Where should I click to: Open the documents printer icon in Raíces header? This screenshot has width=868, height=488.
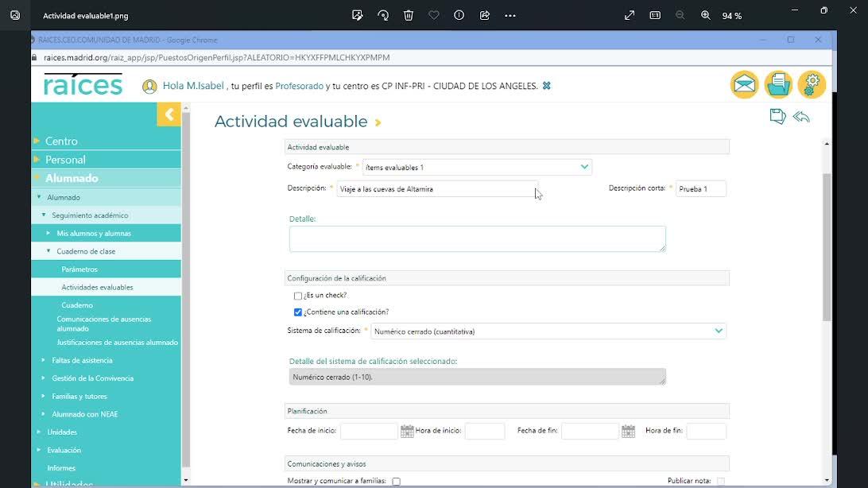coord(778,85)
